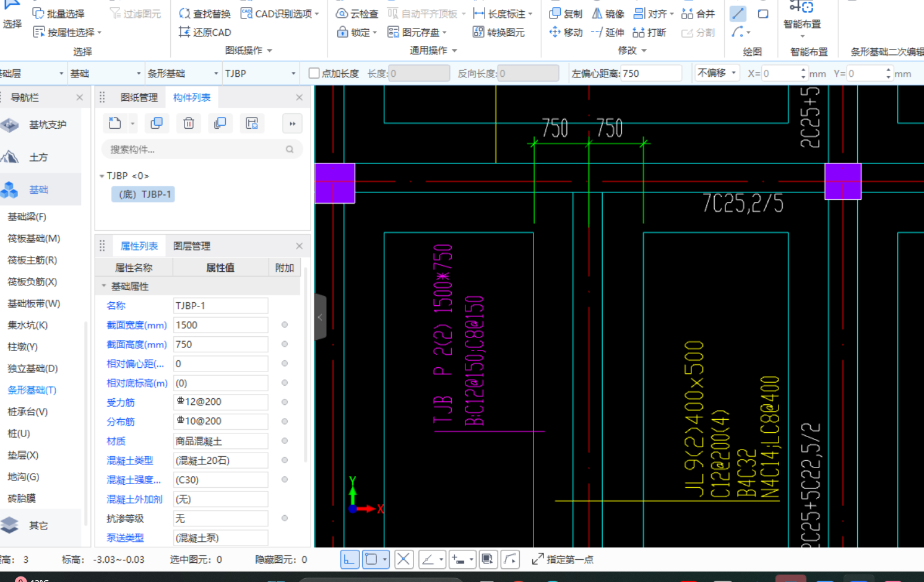Switch to the 构件列表 tab
Viewport: 924px width, 582px height.
(192, 98)
